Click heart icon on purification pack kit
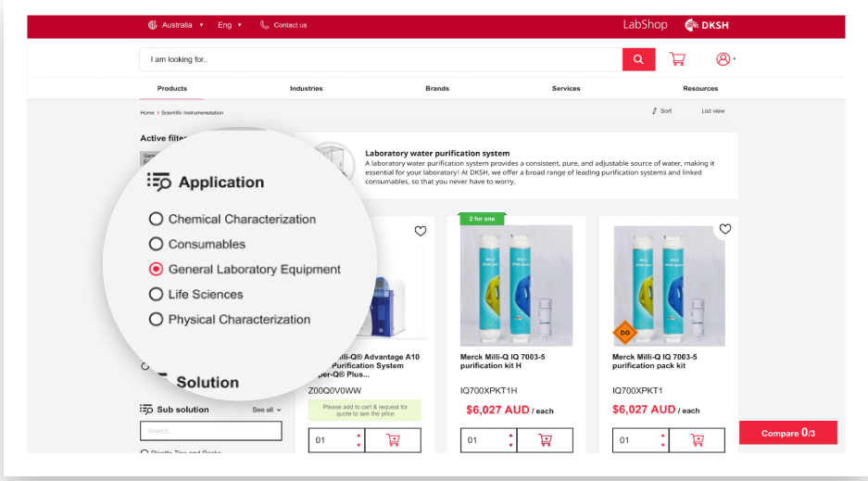 pos(725,229)
